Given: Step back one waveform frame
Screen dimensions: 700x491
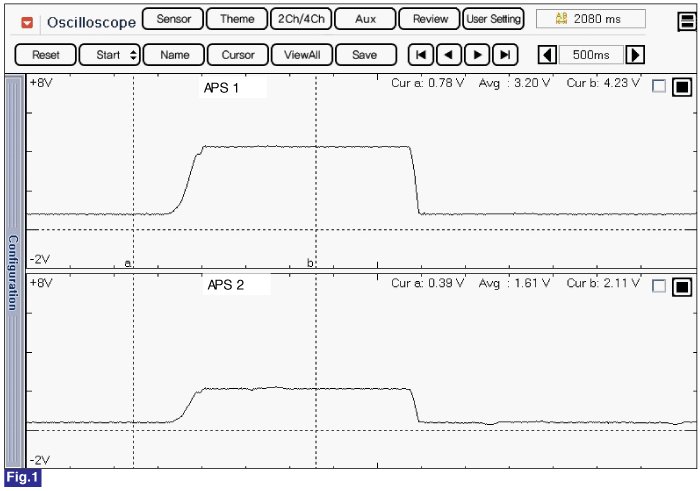Looking at the screenshot, I should pyautogui.click(x=450, y=55).
